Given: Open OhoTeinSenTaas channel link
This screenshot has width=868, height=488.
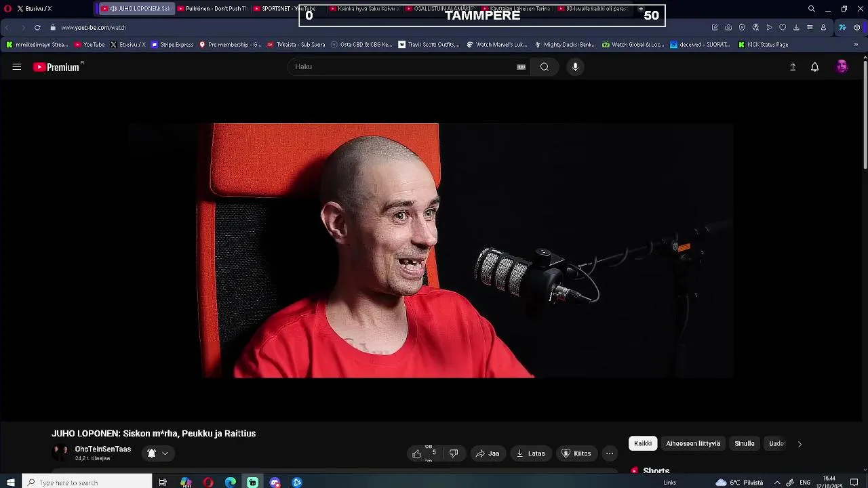Looking at the screenshot, I should coord(102,449).
